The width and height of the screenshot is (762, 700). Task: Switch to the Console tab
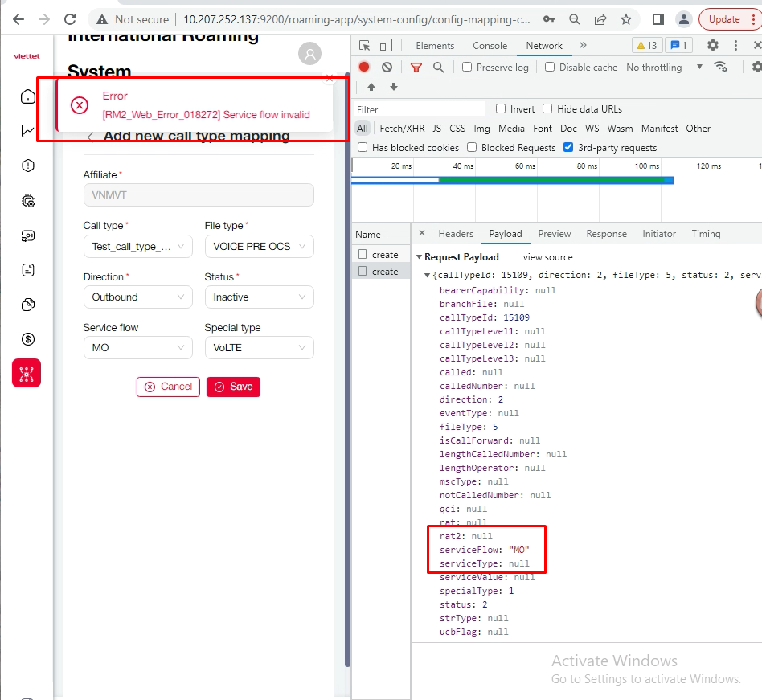coord(490,46)
